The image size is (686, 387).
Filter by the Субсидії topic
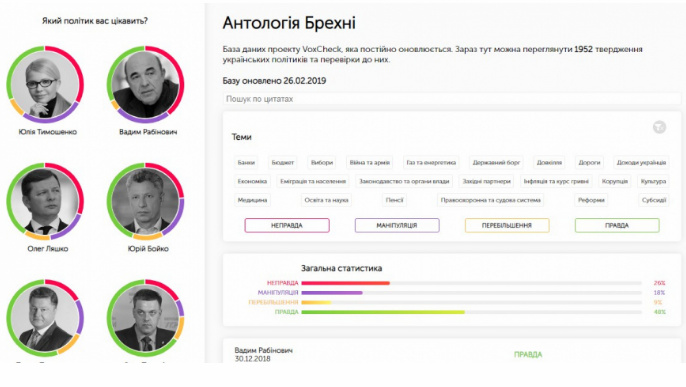[x=654, y=200]
